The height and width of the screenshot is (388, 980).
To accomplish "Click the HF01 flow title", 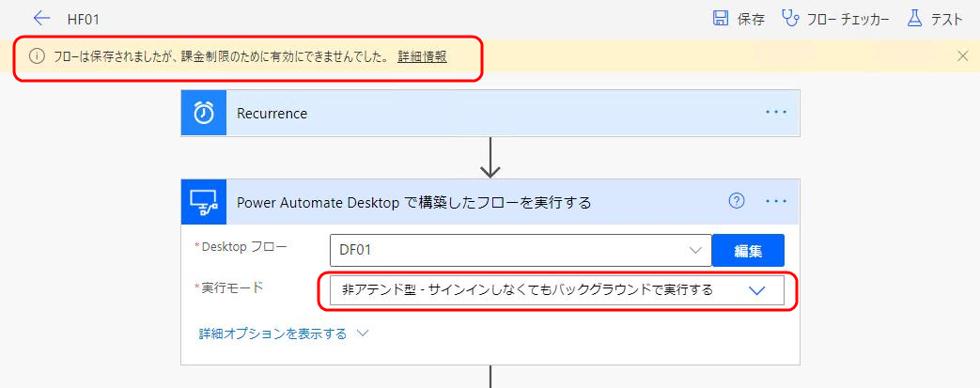I will (x=83, y=20).
